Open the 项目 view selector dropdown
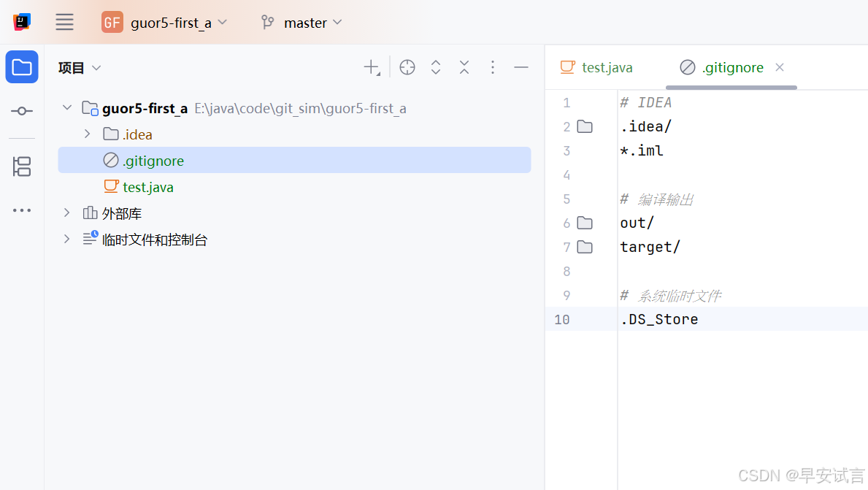The image size is (868, 490). [80, 67]
